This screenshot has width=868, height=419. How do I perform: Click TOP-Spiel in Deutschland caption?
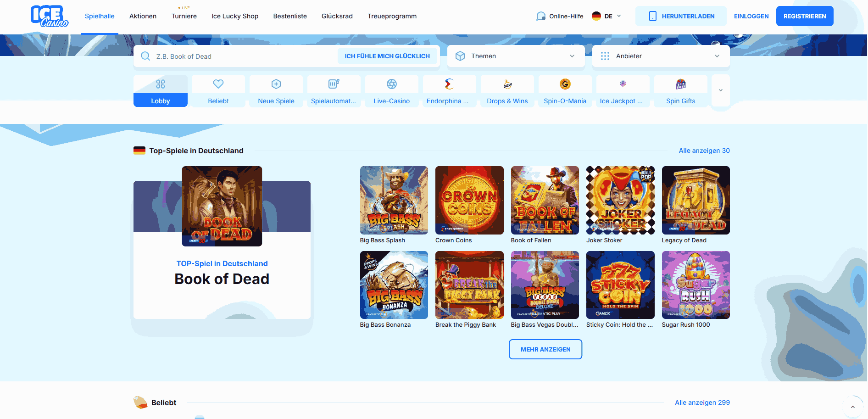coord(222,263)
